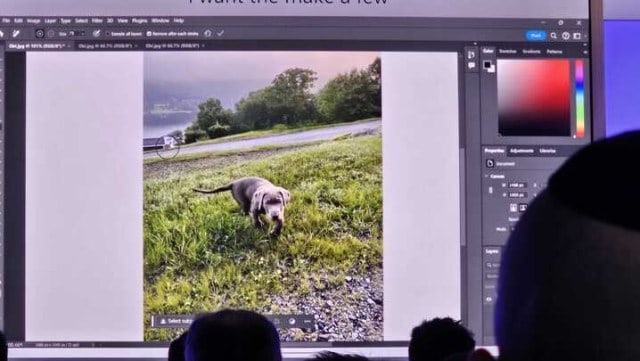Open the Plugins menu
This screenshot has width=640, height=361.
[140, 20]
